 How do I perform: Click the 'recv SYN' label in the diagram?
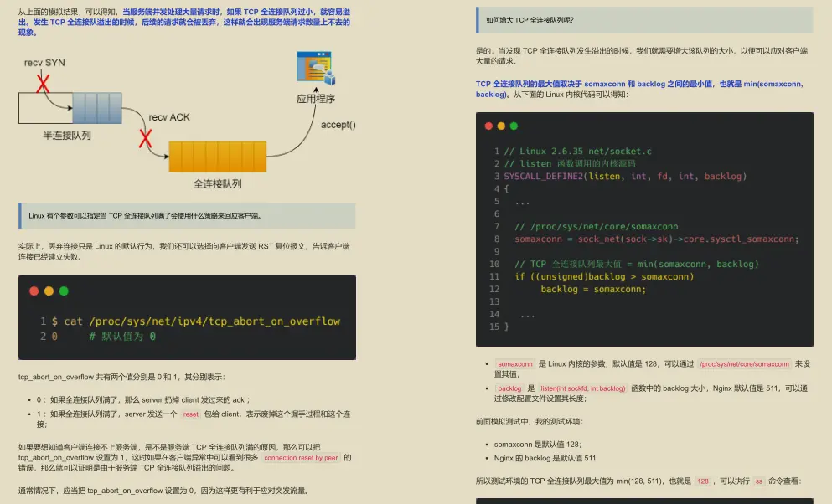coord(44,63)
